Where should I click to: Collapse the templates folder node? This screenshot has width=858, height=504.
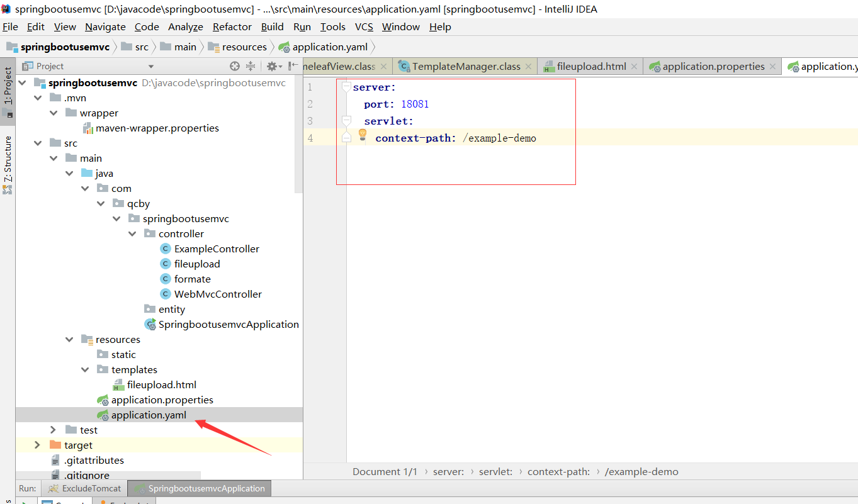pos(85,369)
